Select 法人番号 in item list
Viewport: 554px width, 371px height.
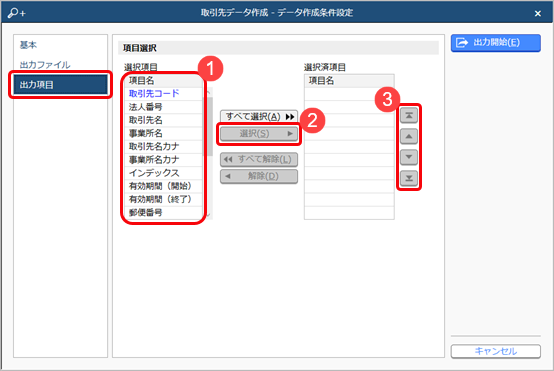(x=163, y=107)
